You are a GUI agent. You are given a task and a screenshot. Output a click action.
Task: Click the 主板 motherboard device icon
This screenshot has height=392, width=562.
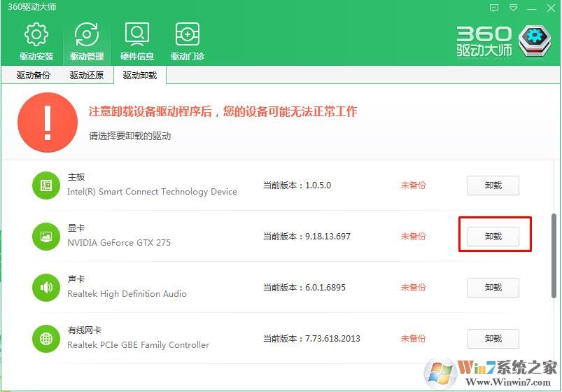[47, 185]
